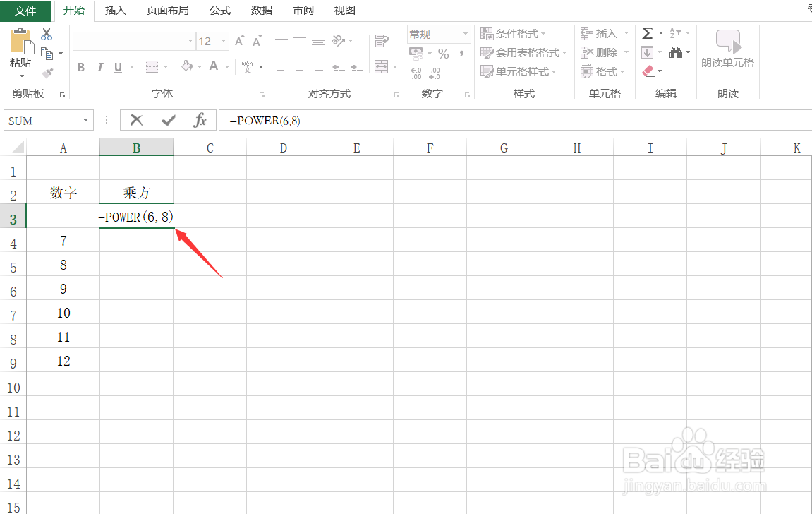812x514 pixels.
Task: Click the AutoSum sigma icon
Action: pyautogui.click(x=647, y=32)
